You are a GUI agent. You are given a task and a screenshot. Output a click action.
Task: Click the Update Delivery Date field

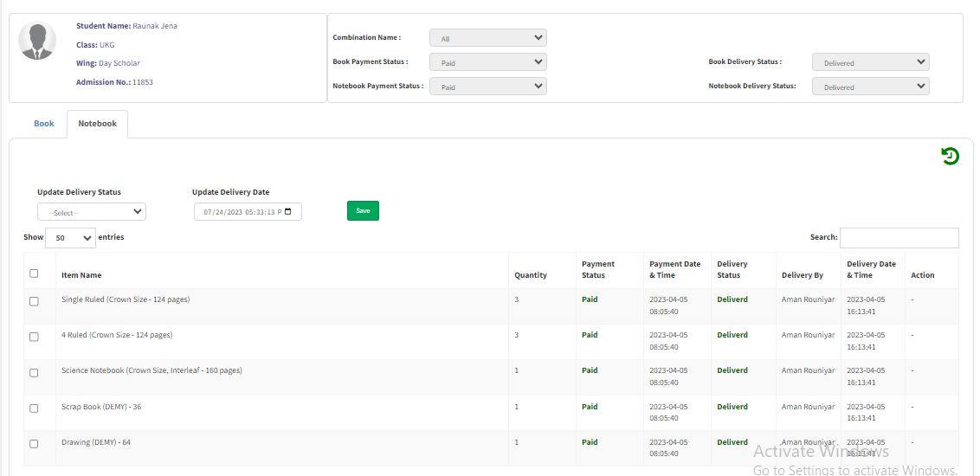pos(241,211)
